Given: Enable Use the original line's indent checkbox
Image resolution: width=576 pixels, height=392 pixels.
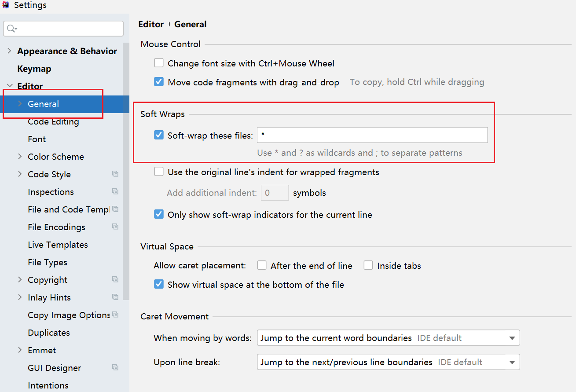Looking at the screenshot, I should [x=159, y=172].
